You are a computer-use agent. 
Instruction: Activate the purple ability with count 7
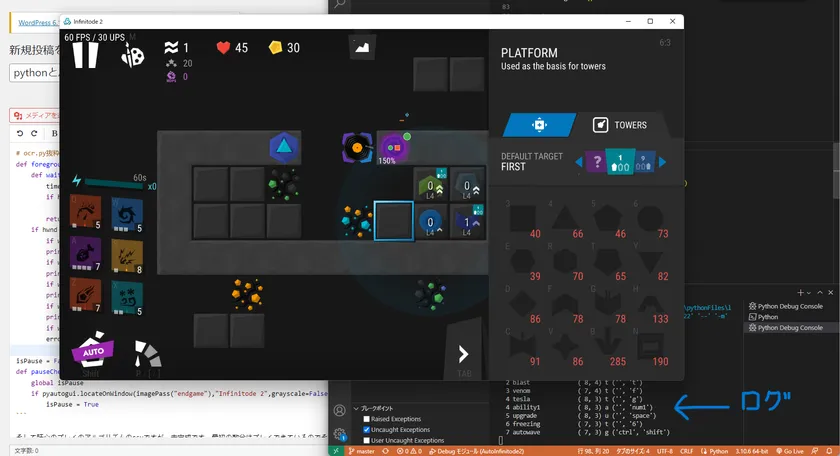(86, 253)
